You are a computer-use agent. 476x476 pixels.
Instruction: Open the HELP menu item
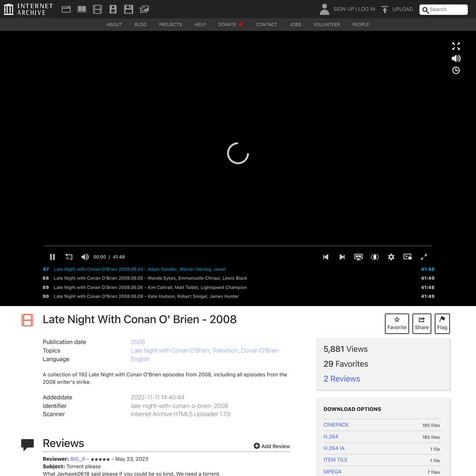click(x=200, y=25)
